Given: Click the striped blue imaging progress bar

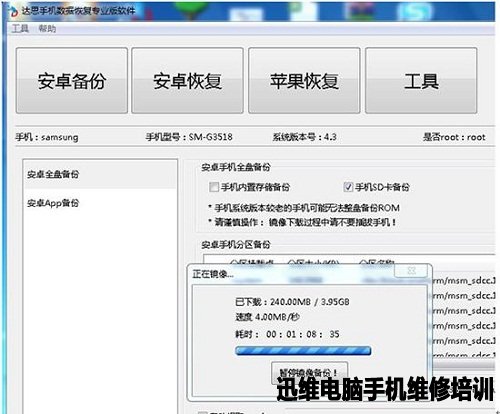Looking at the screenshot, I should coord(303,350).
